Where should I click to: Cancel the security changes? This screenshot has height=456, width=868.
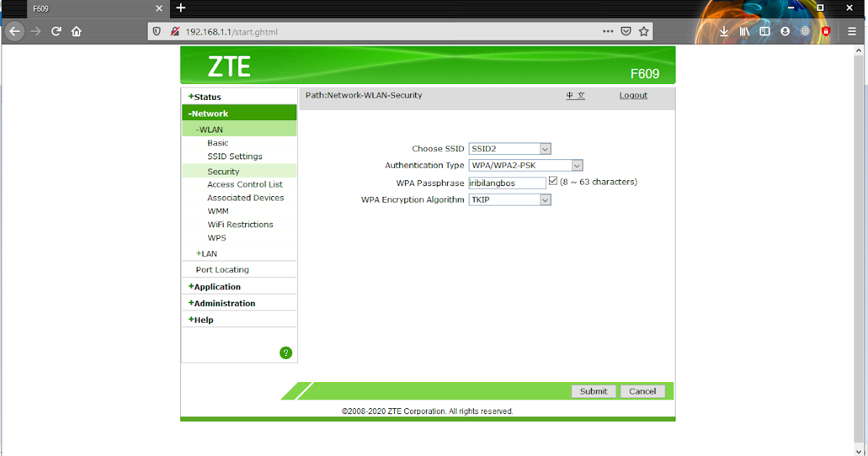point(642,391)
